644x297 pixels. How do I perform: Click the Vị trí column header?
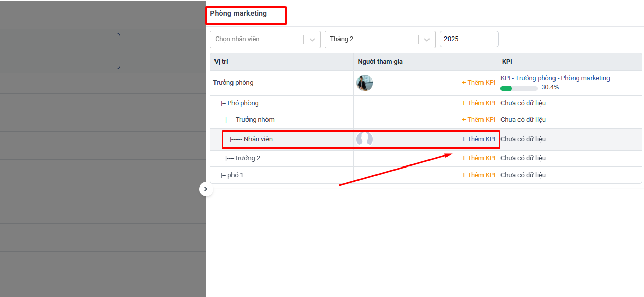221,62
